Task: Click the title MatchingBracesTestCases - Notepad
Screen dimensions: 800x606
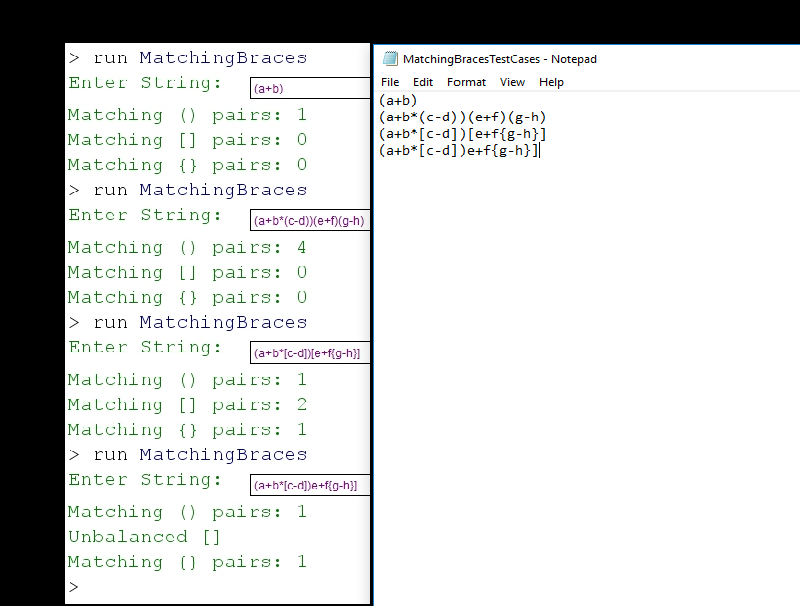Action: coord(497,59)
